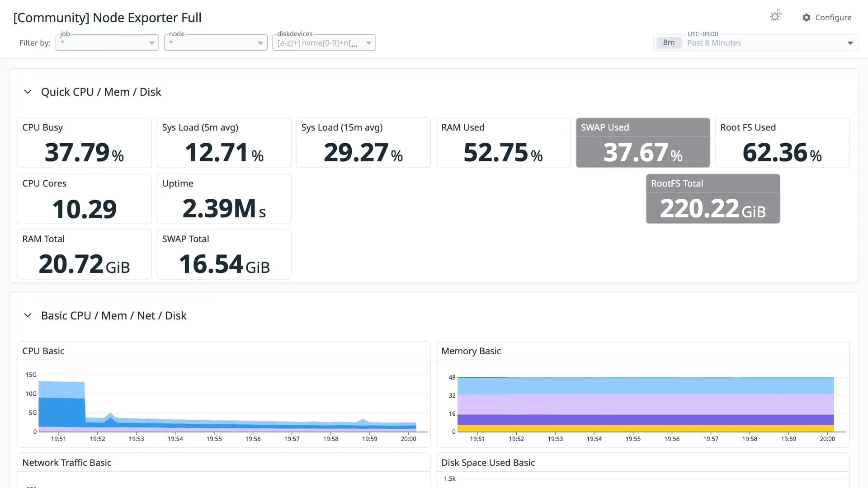Click the RootFS Total 220.22 GiB widget
Viewport: 868px width, 488px height.
713,199
